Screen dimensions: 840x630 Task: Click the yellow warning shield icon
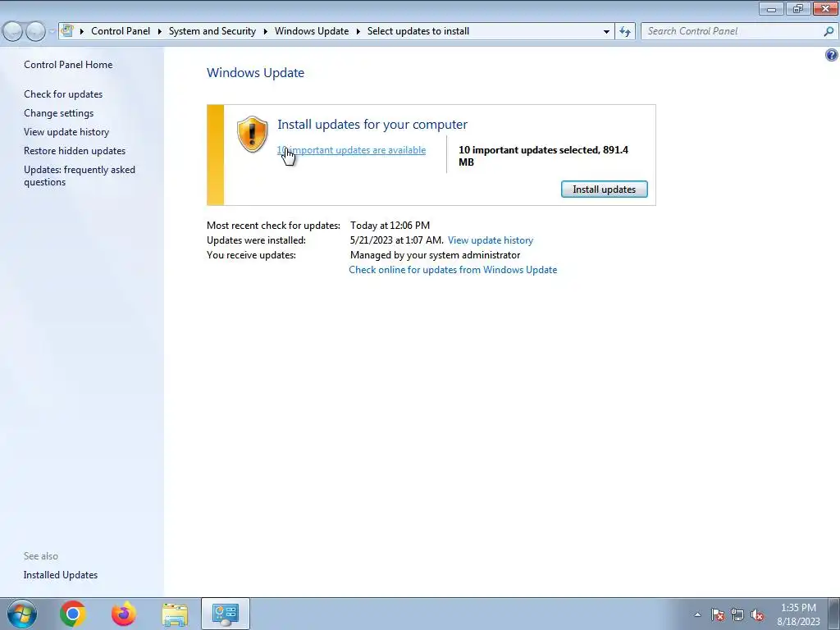[x=252, y=134]
